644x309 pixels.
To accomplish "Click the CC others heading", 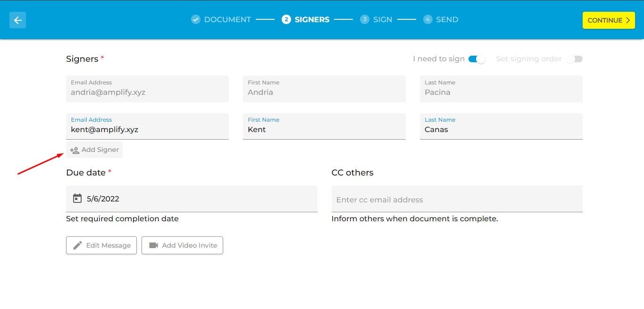I will 352,173.
